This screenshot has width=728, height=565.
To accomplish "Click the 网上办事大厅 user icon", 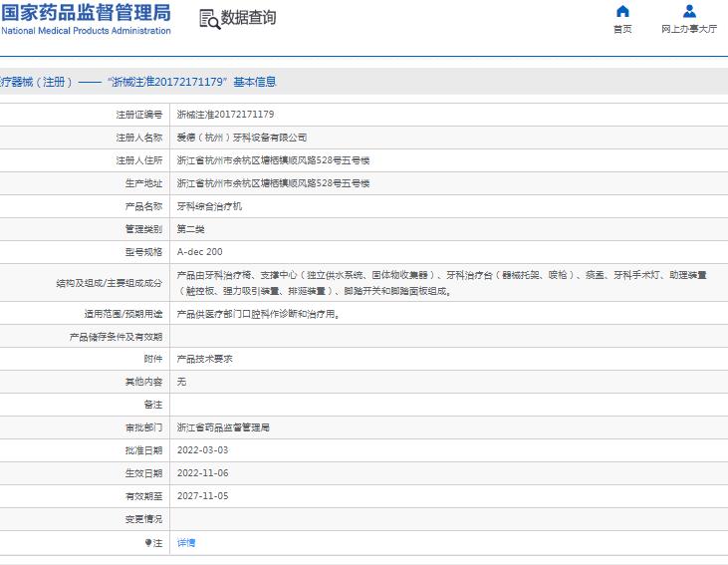I will pyautogui.click(x=689, y=12).
